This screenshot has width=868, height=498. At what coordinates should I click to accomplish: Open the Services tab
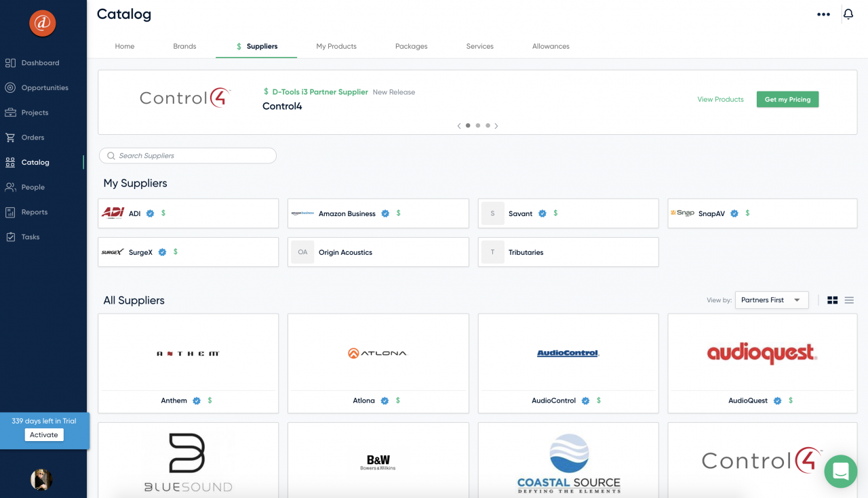(480, 46)
